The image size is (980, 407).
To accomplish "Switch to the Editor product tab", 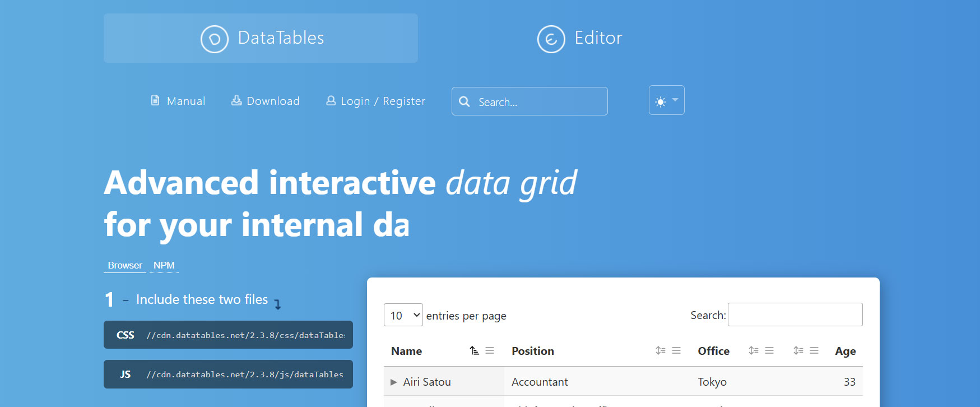I will 579,38.
